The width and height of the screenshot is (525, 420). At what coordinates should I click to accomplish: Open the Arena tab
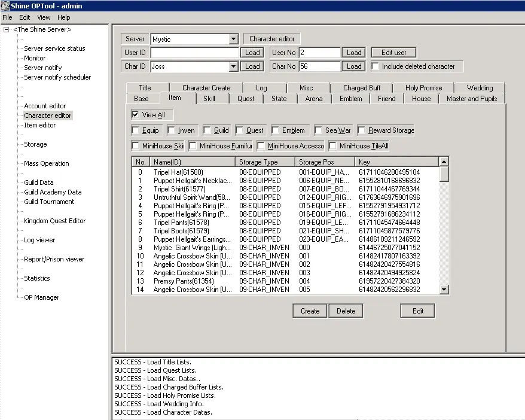[314, 99]
